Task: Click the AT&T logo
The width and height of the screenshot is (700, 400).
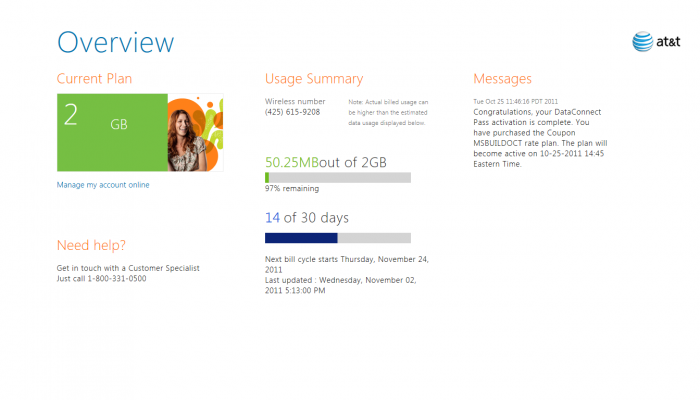Action: coord(656,42)
